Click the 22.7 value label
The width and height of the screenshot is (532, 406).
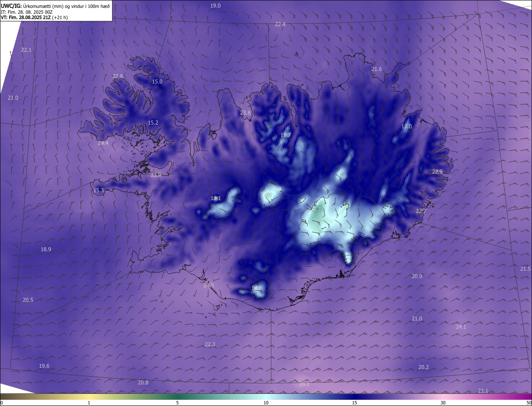[421, 211]
